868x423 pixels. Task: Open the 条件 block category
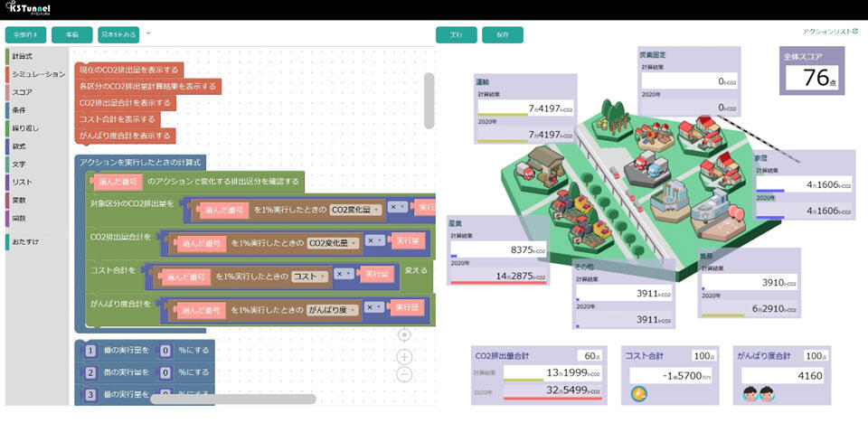tap(19, 109)
